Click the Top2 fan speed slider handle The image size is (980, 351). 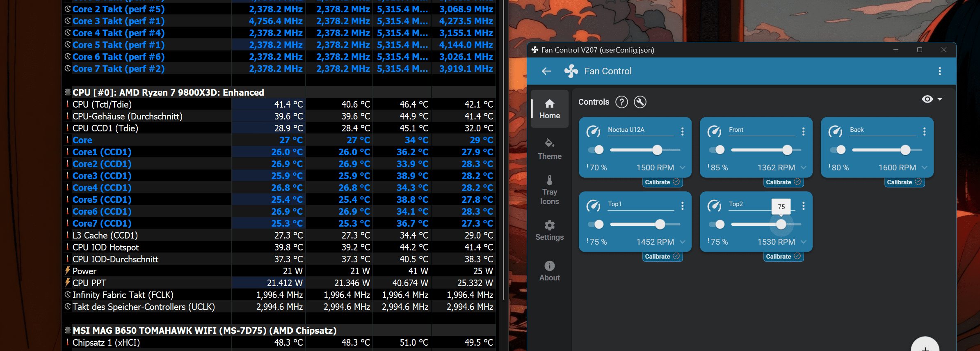coord(781,224)
